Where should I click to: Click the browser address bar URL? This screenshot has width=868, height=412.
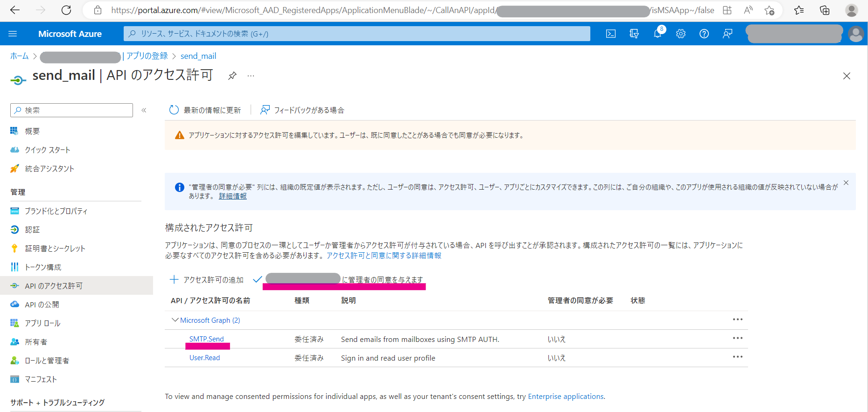(x=413, y=10)
